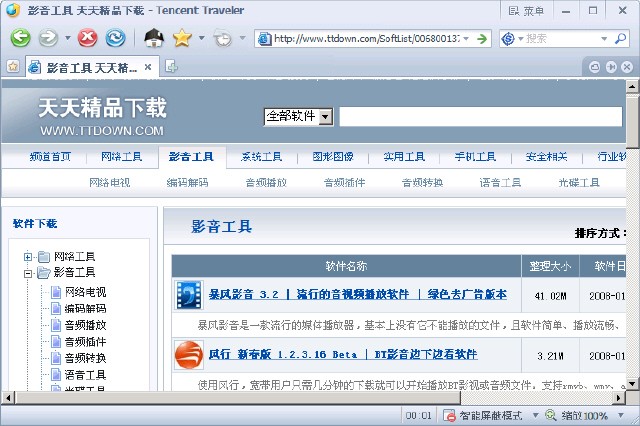Click the 暴风影音 film icon thumbnail
The image size is (640, 426).
(x=189, y=295)
